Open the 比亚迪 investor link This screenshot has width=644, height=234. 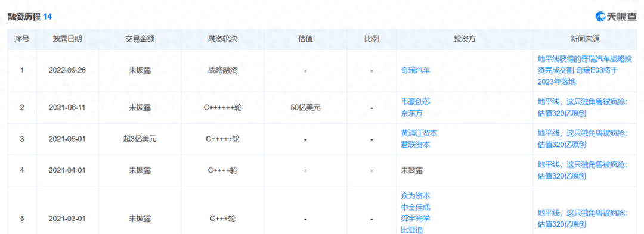coord(411,230)
